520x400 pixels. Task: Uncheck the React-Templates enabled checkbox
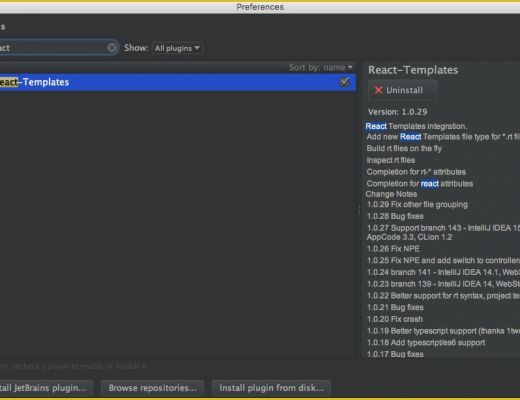click(x=344, y=82)
